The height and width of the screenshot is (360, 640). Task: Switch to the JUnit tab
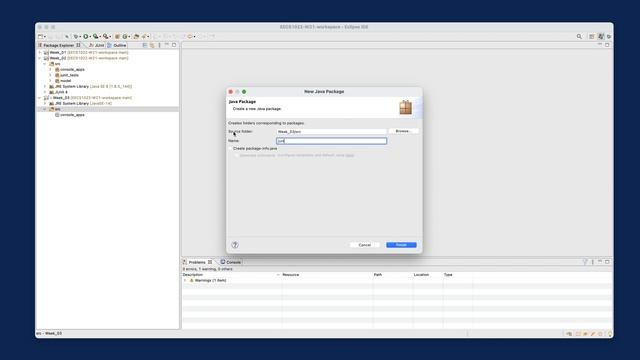click(x=97, y=45)
